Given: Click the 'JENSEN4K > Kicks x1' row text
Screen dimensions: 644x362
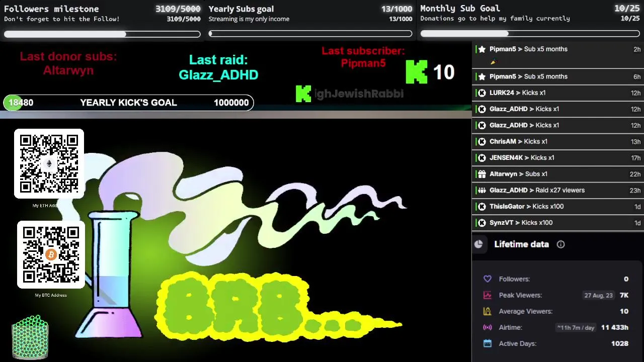Looking at the screenshot, I should (522, 158).
